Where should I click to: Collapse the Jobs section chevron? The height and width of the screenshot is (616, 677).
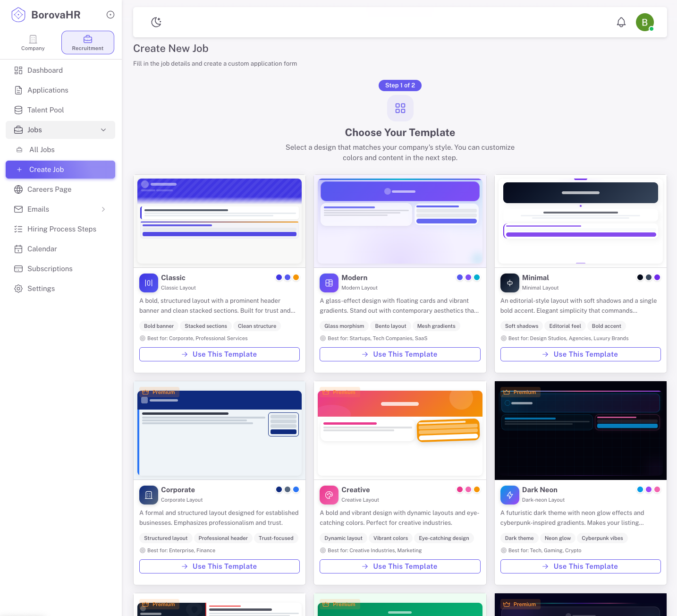(103, 129)
